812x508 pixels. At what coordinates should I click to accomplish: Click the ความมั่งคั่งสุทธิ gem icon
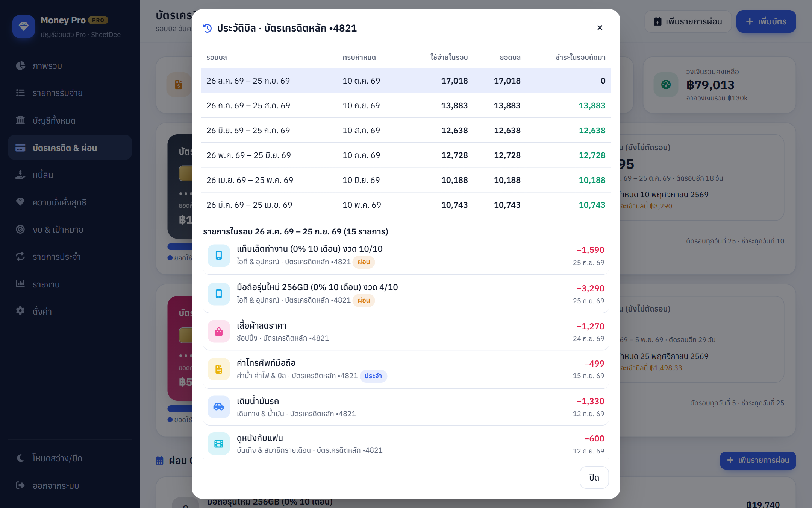(x=20, y=202)
